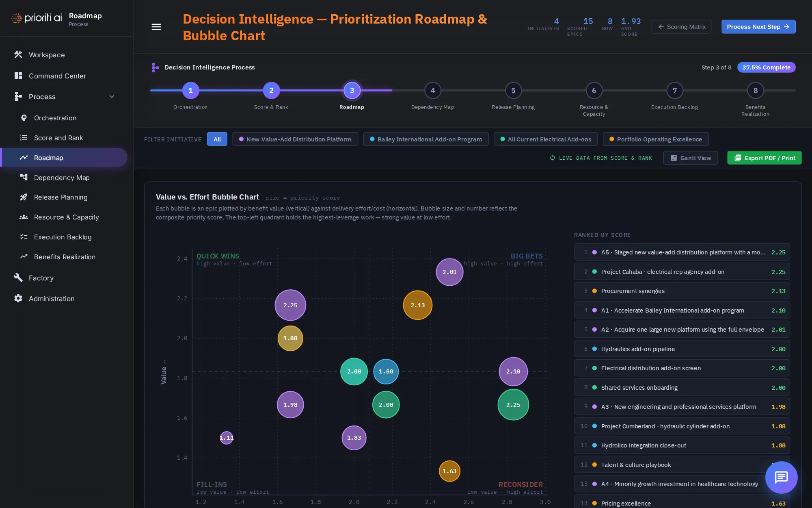Filter by All Current Electrical Add-ons
The width and height of the screenshot is (812, 508).
click(546, 139)
